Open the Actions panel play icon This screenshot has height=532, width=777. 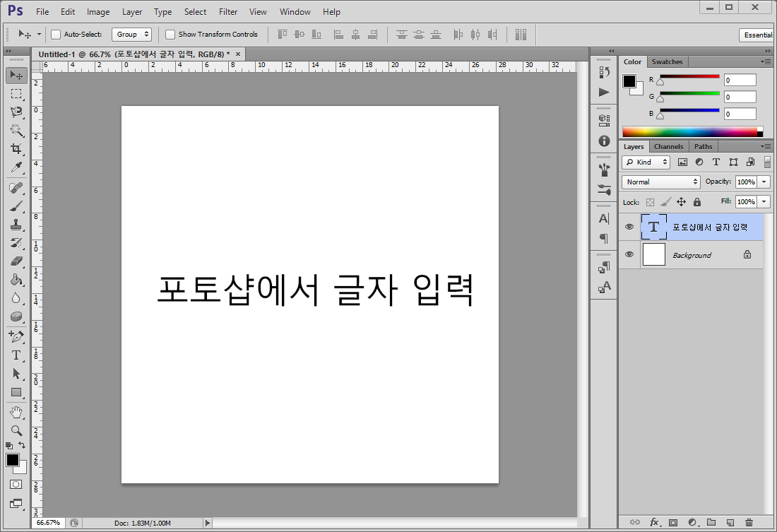point(604,93)
